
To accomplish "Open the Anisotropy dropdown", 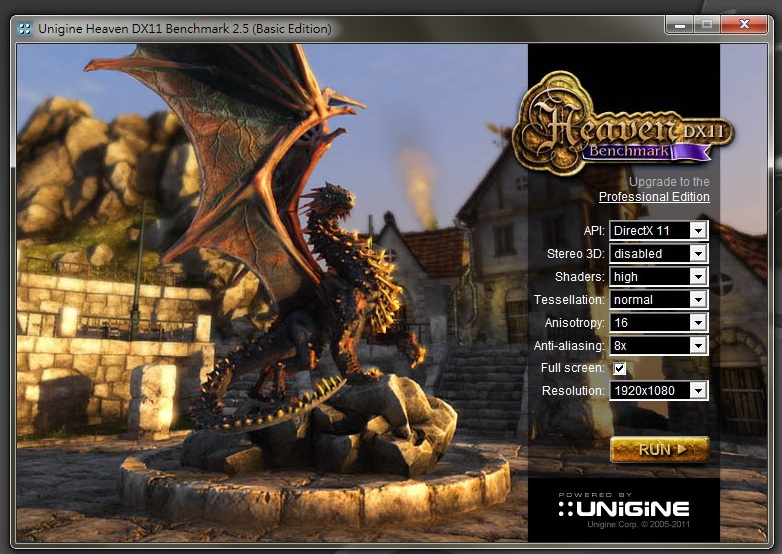I will point(659,323).
